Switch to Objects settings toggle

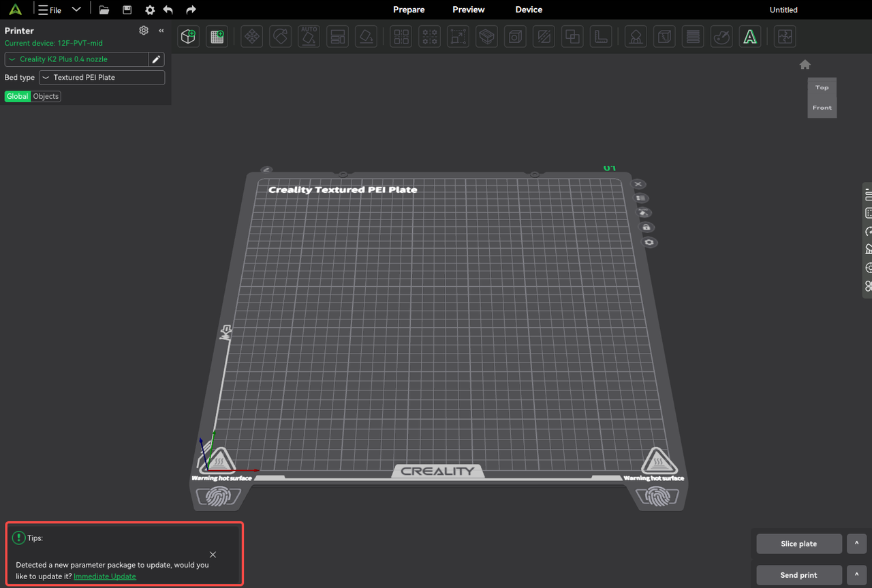point(46,96)
